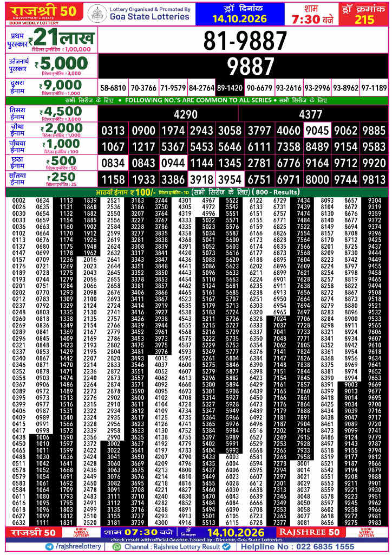Select fourth prize number 9885
392x555 pixels.
374,131
